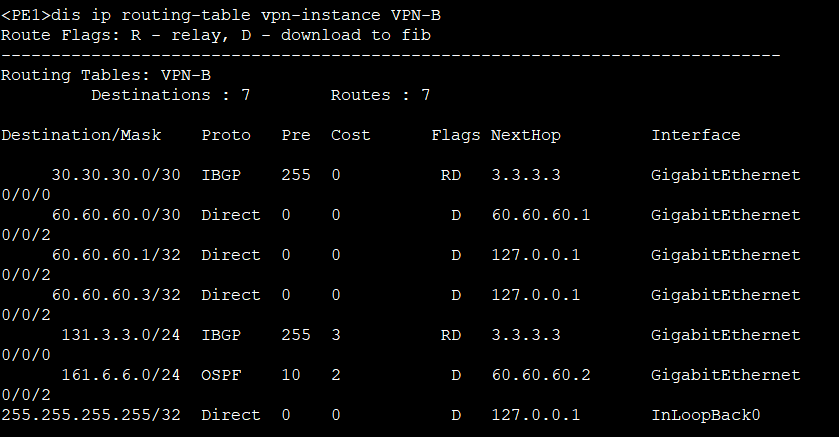The width and height of the screenshot is (839, 437).
Task: Select the 131.3.3.0/24 IBGP route
Action: [x=121, y=335]
